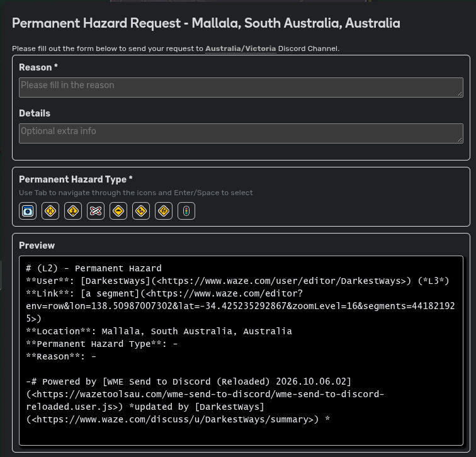
Task: Click the **Location** Mallala preview line
Action: tap(159, 331)
